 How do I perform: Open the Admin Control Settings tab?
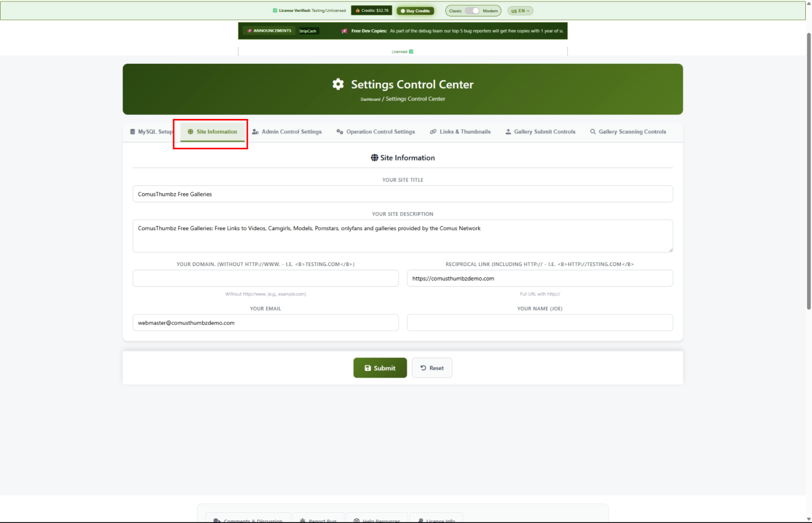tap(287, 132)
